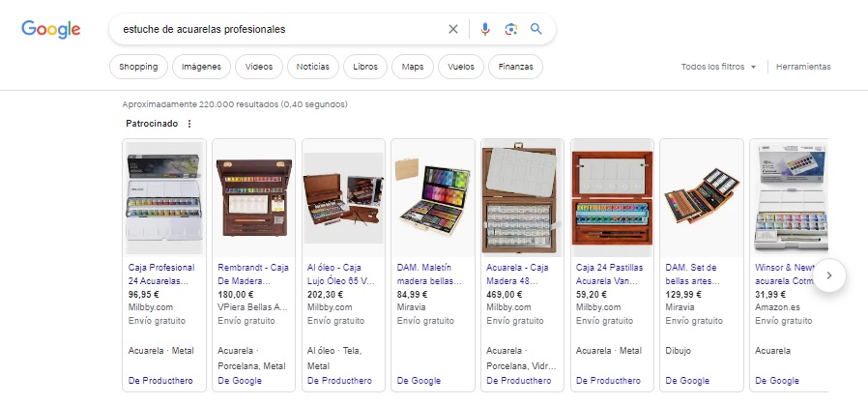
Task: Expand the Todos los filtros dropdown
Action: click(718, 67)
